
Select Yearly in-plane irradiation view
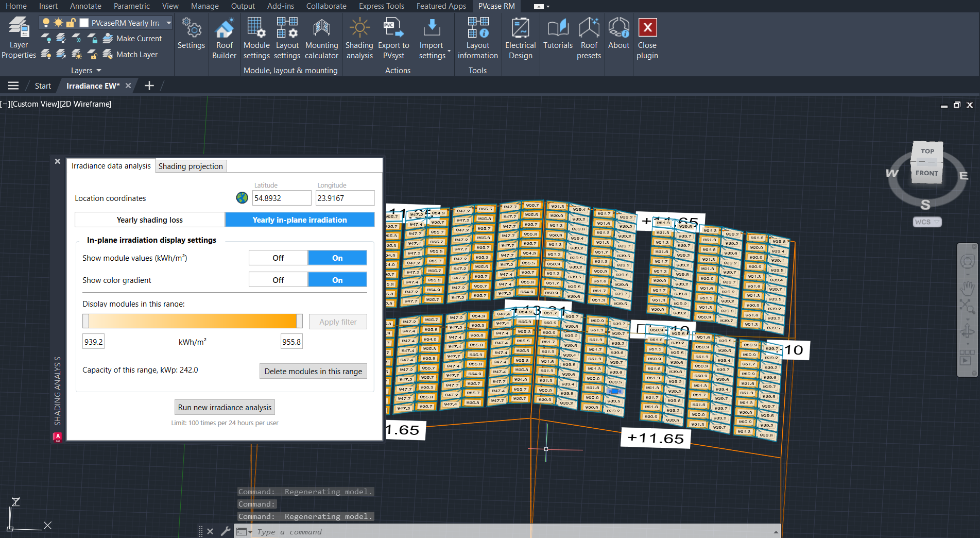coord(300,220)
